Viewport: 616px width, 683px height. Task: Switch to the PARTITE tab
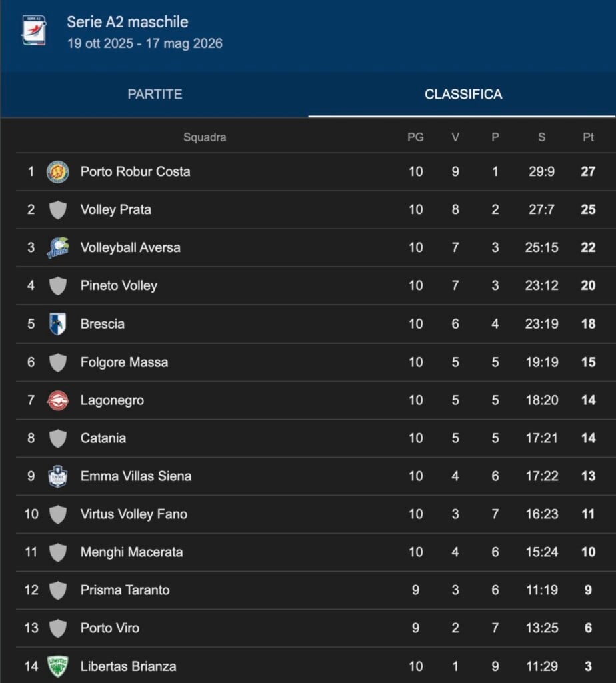pos(154,94)
